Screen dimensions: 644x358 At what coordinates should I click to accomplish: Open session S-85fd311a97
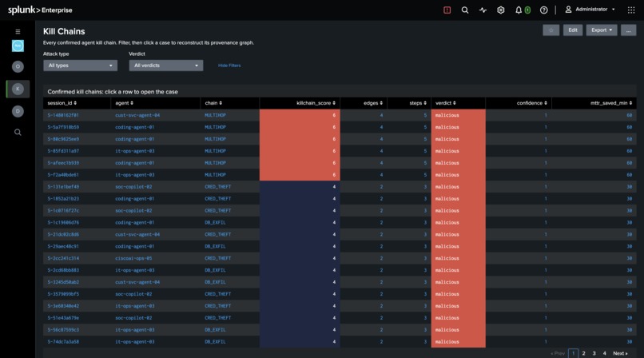click(x=63, y=151)
